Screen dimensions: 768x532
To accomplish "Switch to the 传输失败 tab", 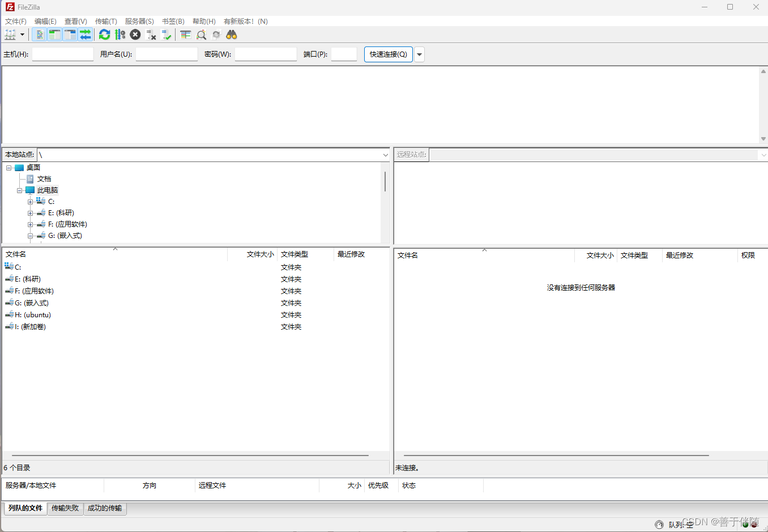I will point(65,508).
